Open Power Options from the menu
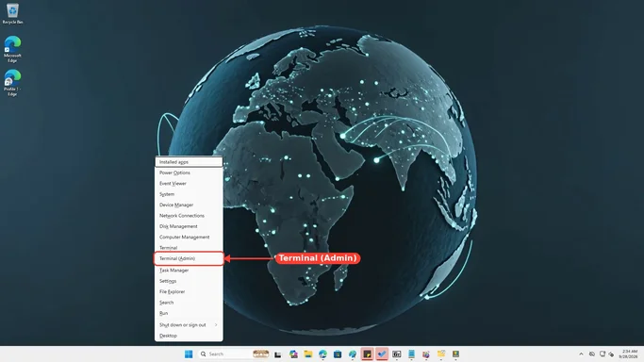Screen dimensions: 644x362 (189, 173)
